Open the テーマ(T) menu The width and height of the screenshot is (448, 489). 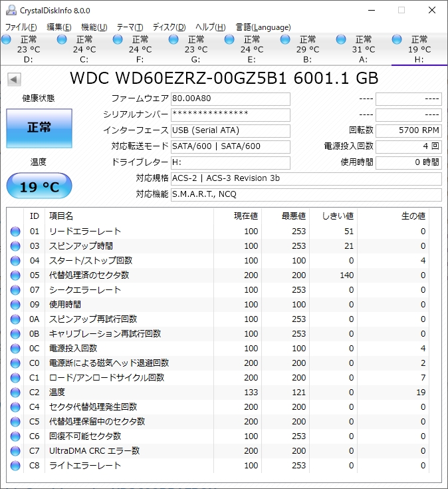click(x=130, y=27)
